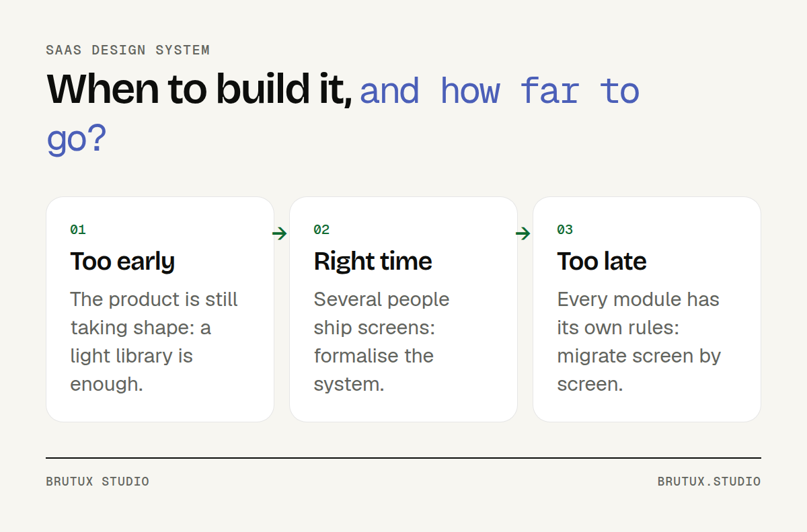The image size is (807, 532).
Task: Click the step number '01'
Action: (x=78, y=230)
